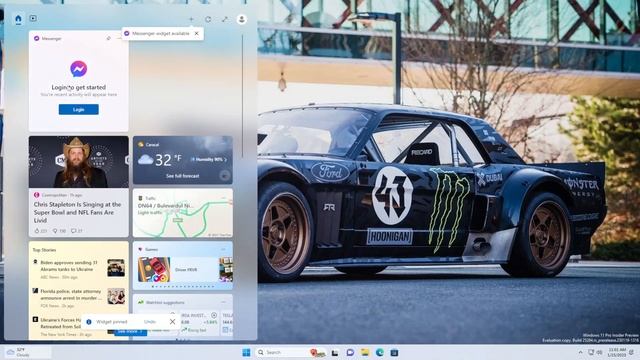Open the Windows Start menu
This screenshot has width=640, height=360.
point(246,352)
